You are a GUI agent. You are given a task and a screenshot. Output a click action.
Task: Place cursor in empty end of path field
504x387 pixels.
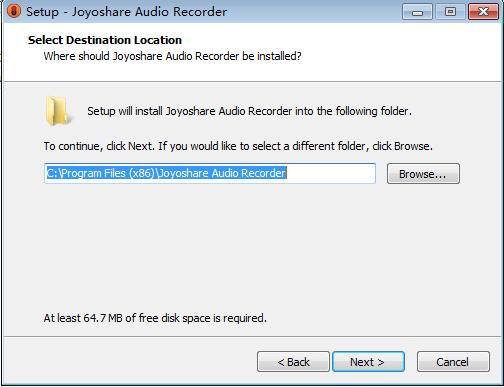[330, 173]
